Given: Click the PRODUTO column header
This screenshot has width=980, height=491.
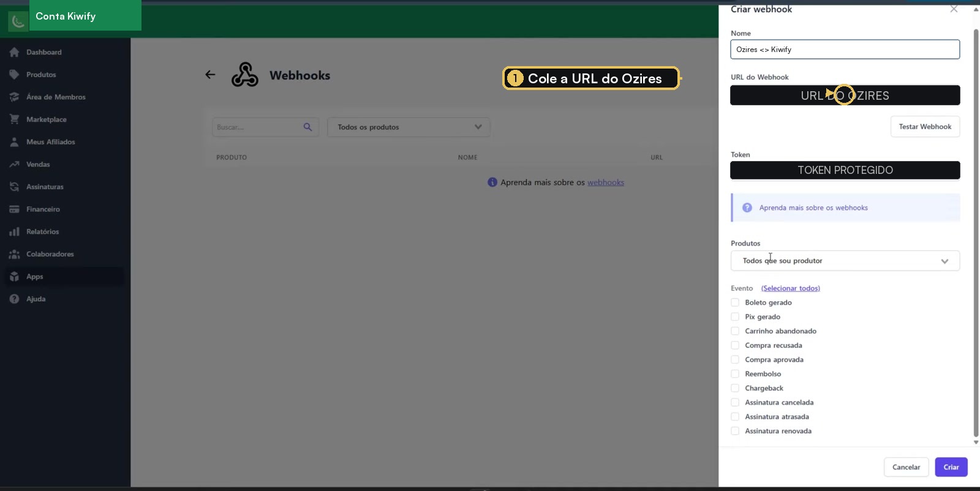Looking at the screenshot, I should (232, 157).
